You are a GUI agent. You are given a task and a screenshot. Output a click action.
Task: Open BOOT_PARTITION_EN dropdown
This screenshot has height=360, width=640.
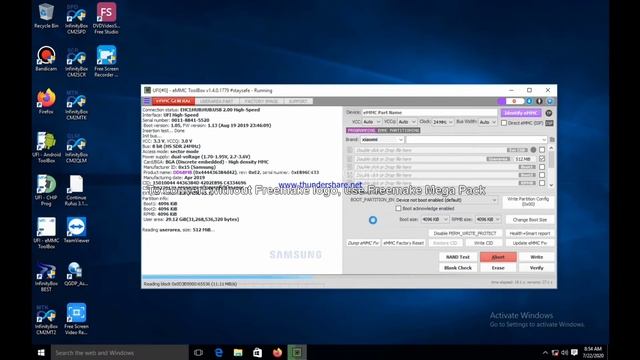coord(446,200)
